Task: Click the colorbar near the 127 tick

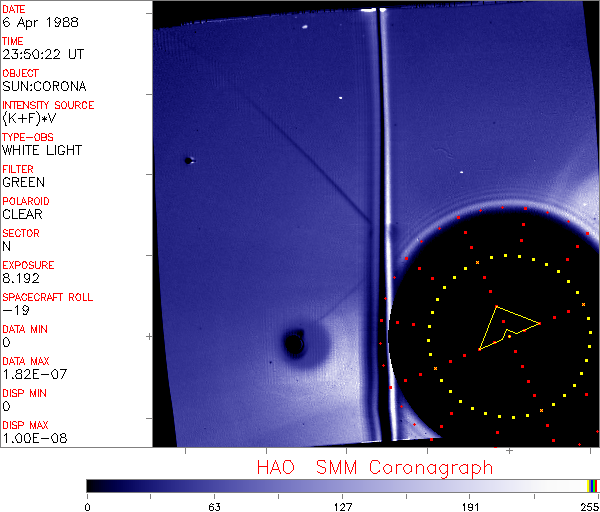Action: [x=342, y=485]
